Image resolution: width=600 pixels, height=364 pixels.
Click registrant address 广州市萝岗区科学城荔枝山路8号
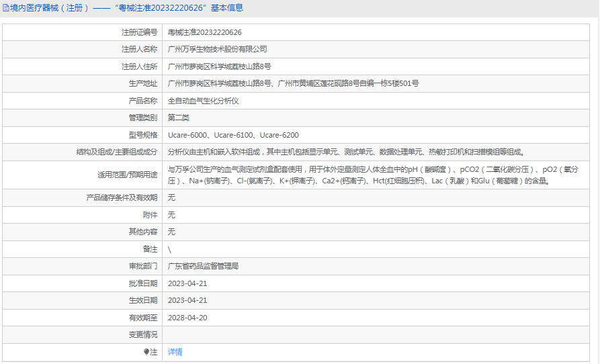[x=219, y=66]
